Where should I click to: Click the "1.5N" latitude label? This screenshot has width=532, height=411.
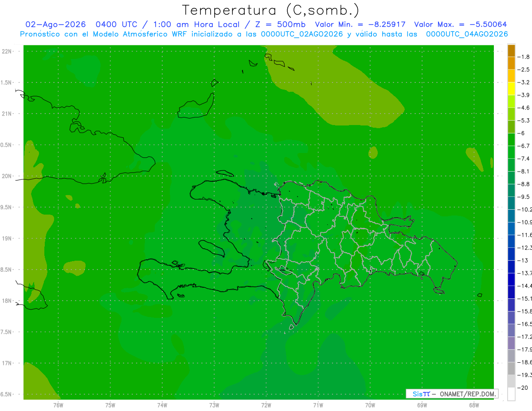6,82
